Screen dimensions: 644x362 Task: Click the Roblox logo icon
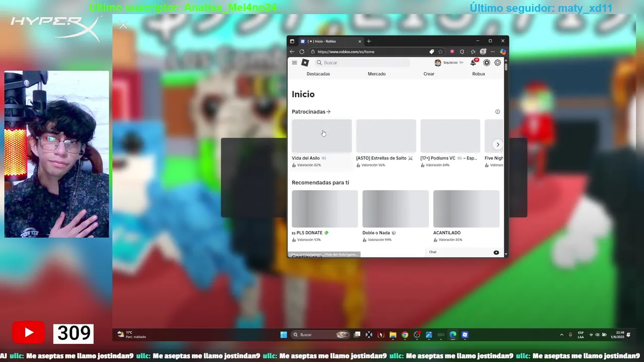pyautogui.click(x=305, y=63)
